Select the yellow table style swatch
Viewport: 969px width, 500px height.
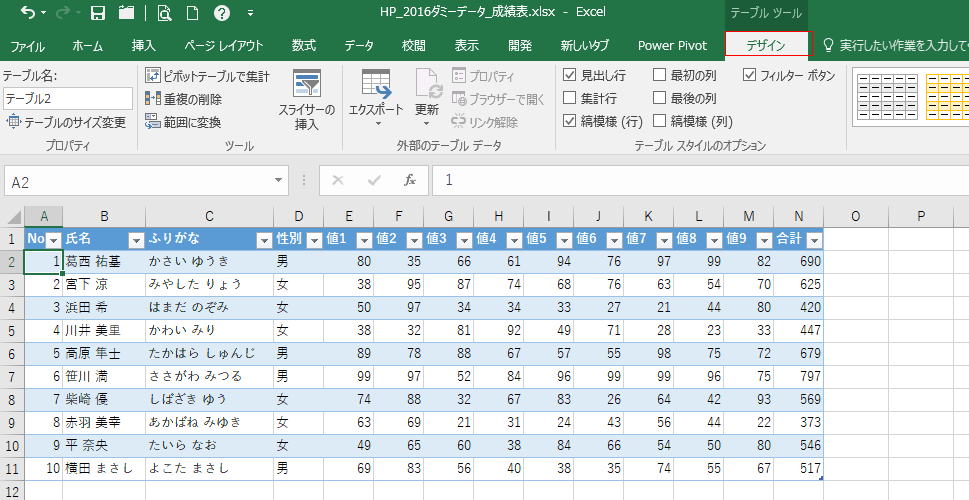[946, 96]
